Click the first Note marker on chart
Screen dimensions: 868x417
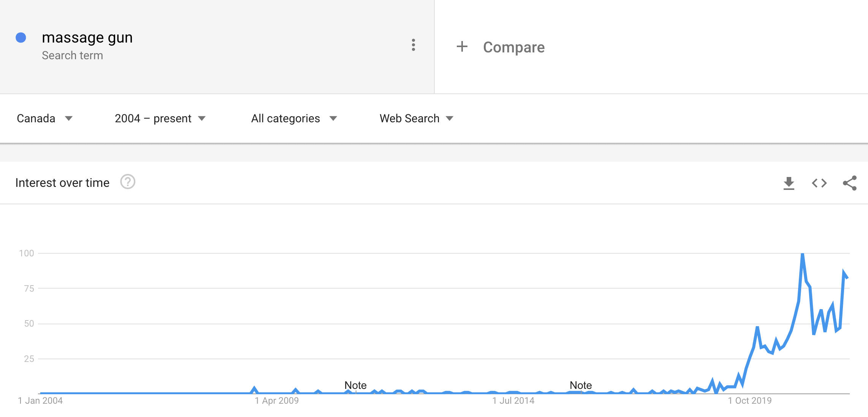pyautogui.click(x=355, y=385)
